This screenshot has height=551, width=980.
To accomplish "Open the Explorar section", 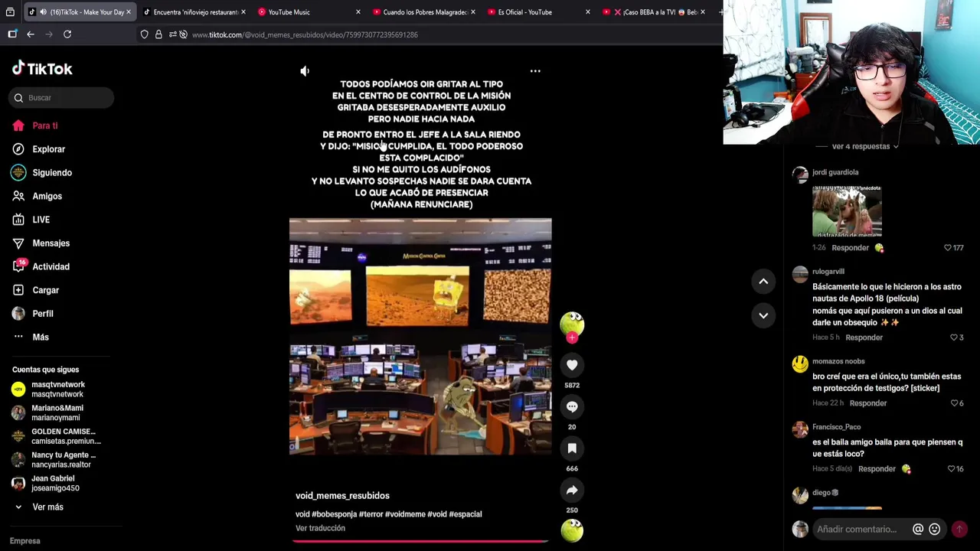I will click(x=48, y=149).
